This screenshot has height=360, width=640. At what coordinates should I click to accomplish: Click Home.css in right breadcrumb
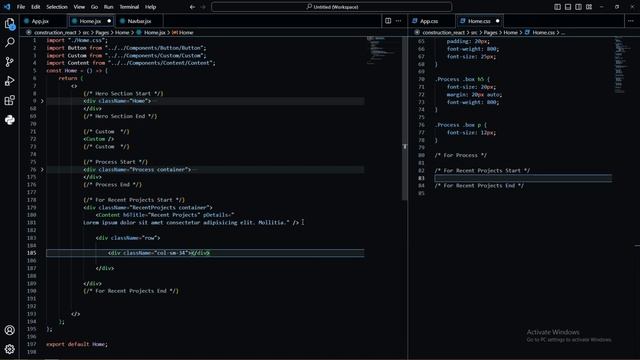point(543,32)
